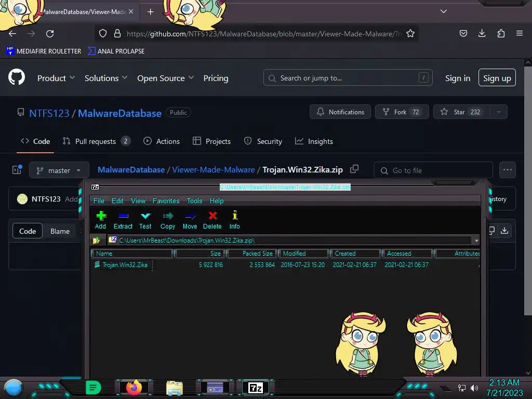Open the Help menu in 7-Zip
Image resolution: width=532 pixels, height=399 pixels.
coord(217,201)
